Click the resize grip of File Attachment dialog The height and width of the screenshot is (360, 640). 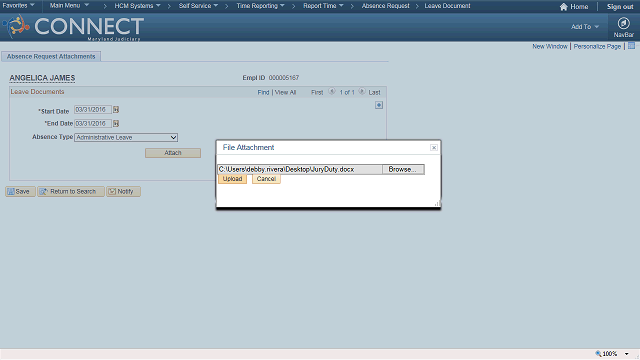click(437, 203)
